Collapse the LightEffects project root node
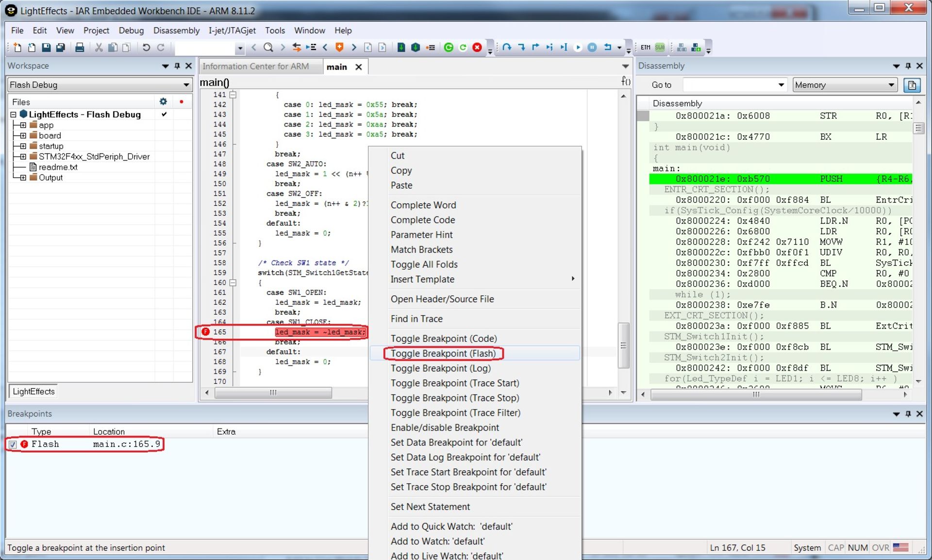 (13, 115)
